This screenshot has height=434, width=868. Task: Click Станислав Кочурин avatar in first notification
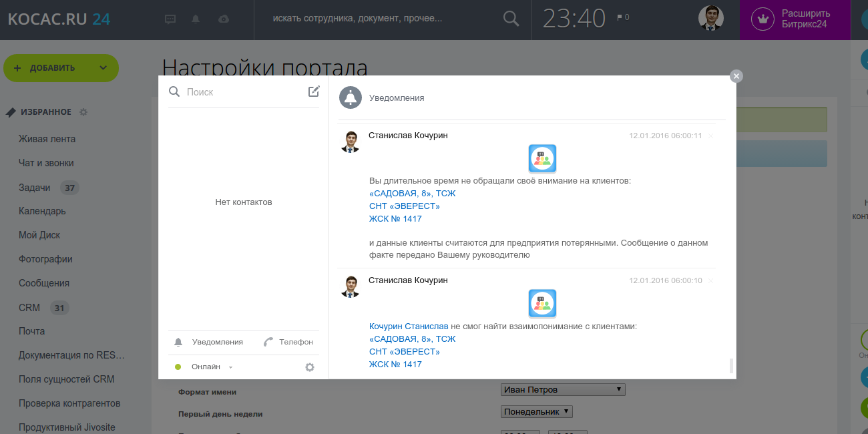pyautogui.click(x=351, y=142)
